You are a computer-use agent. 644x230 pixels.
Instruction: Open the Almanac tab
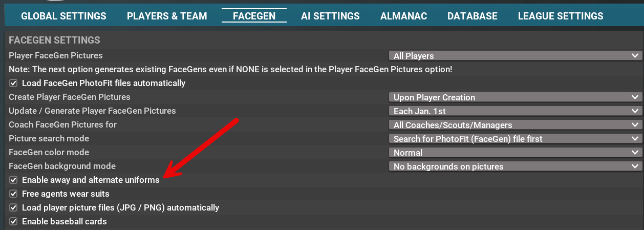tap(403, 16)
